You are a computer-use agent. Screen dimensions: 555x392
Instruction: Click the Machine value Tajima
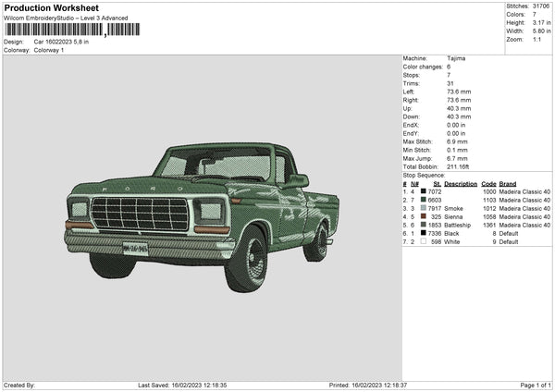[x=456, y=58]
